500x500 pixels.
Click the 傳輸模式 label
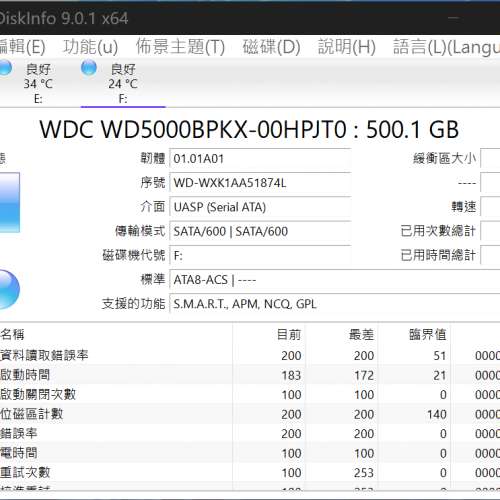coord(140,231)
